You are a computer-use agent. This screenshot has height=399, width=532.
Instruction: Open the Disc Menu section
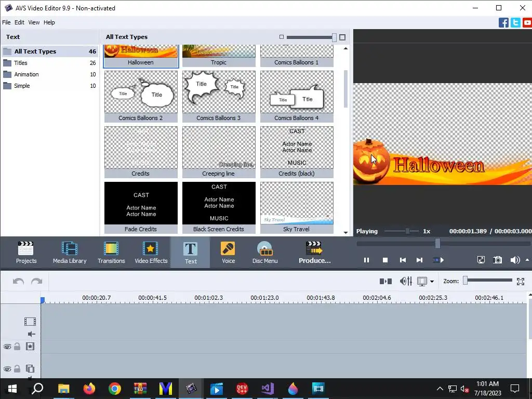[265, 252]
